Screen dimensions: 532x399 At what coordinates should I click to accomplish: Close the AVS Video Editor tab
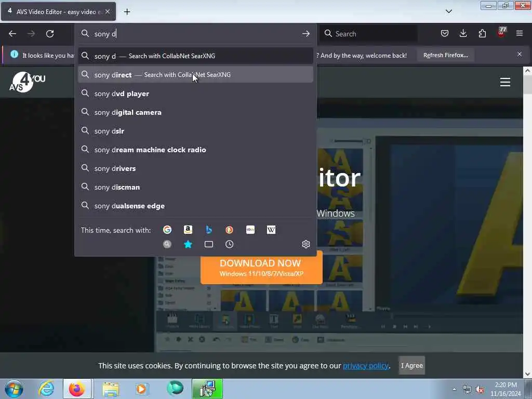108,11
